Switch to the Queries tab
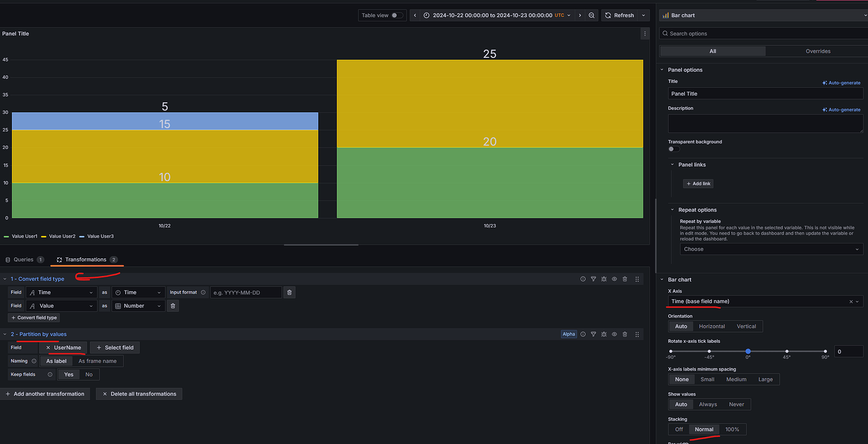This screenshot has width=868, height=444. [x=24, y=259]
